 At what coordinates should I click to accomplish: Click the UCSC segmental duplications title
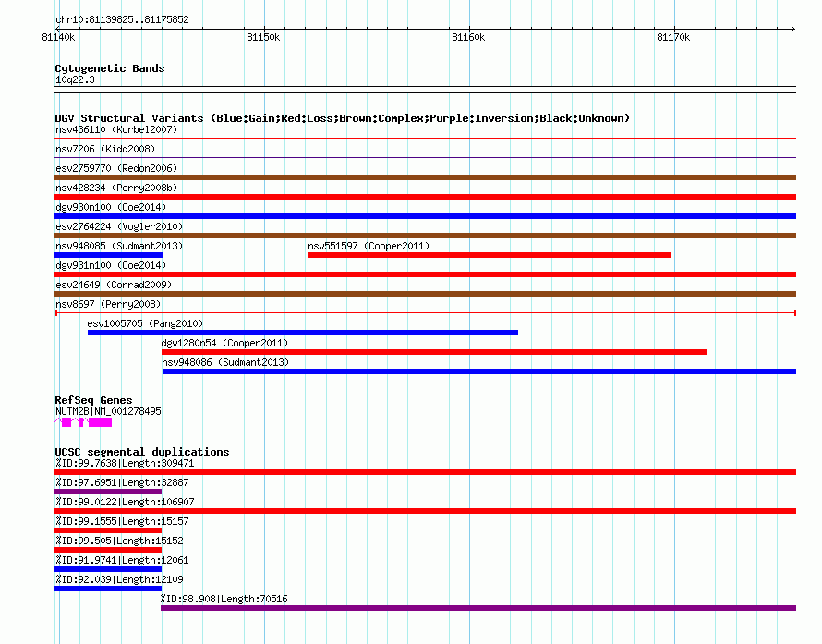pos(142,452)
